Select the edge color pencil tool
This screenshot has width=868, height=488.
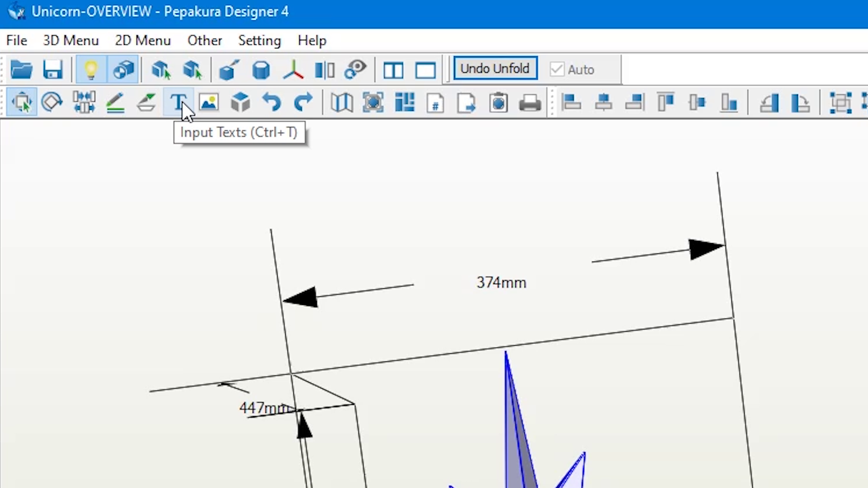(x=115, y=103)
